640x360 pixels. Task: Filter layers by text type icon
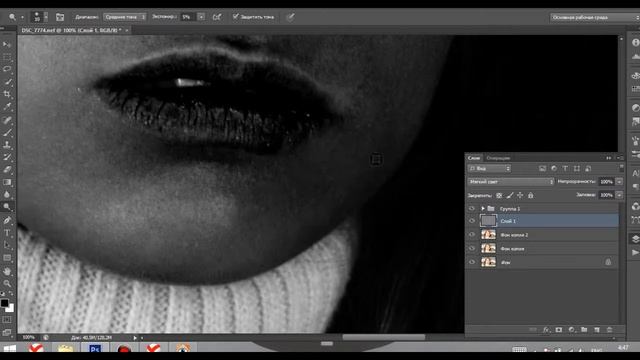click(565, 169)
